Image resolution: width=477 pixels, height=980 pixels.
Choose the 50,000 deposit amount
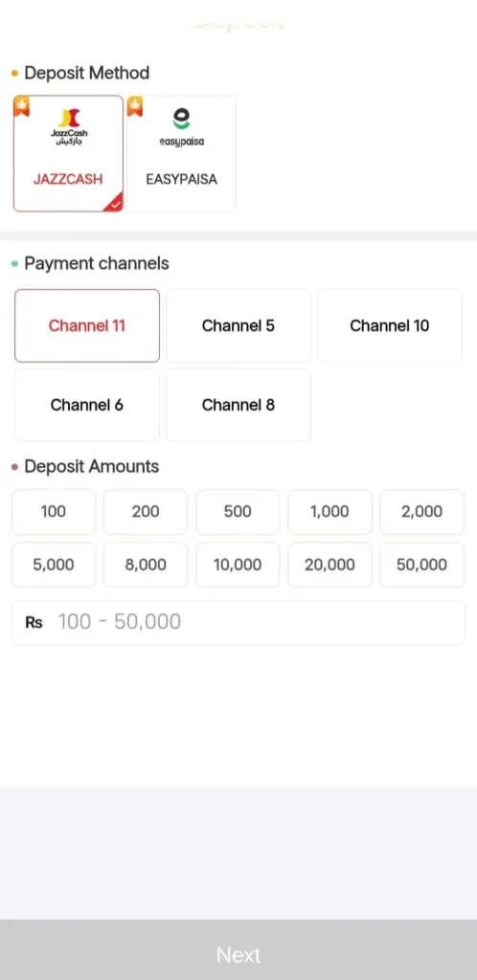tap(422, 565)
